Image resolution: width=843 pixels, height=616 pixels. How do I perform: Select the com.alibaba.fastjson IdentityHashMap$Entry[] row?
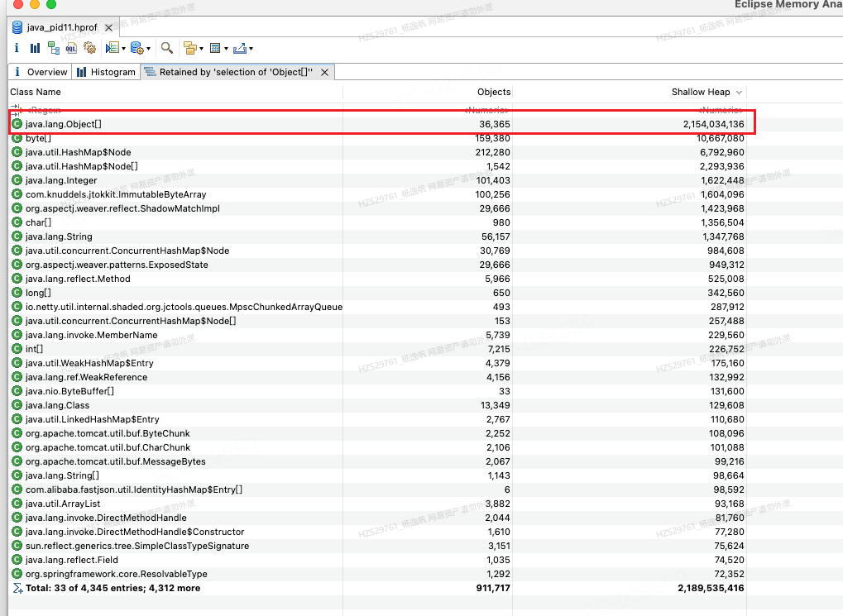click(377, 489)
